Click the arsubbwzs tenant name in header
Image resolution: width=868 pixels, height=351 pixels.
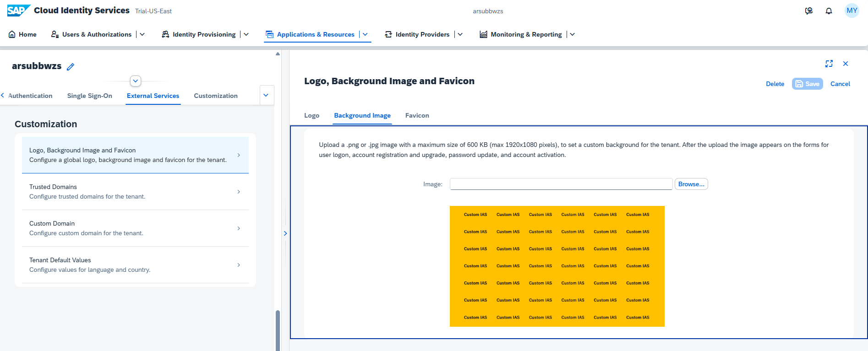pyautogui.click(x=488, y=11)
